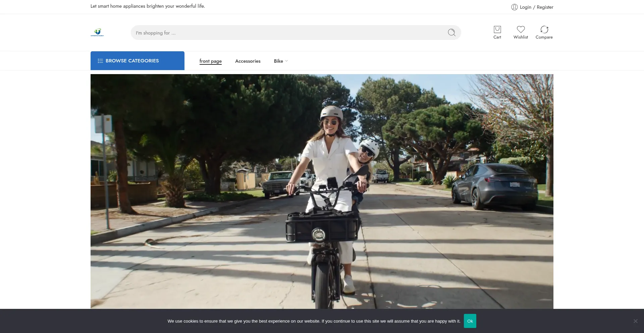This screenshot has height=333, width=644.
Task: Click the hero image of the cyclists
Action: (x=322, y=191)
